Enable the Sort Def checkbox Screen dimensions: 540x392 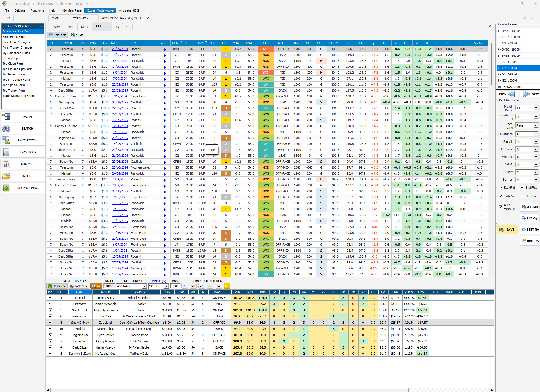pos(522,196)
